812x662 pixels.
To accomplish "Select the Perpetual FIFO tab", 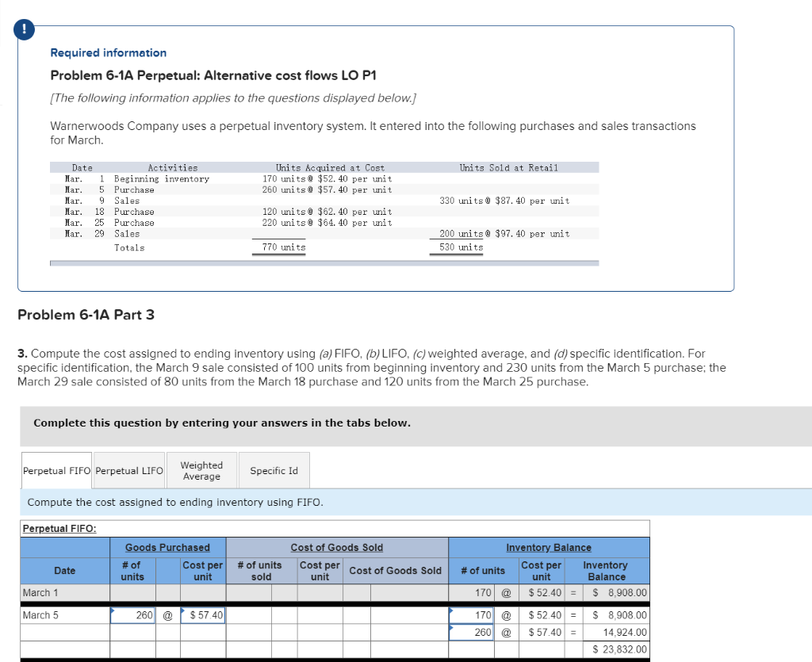I will tap(56, 469).
